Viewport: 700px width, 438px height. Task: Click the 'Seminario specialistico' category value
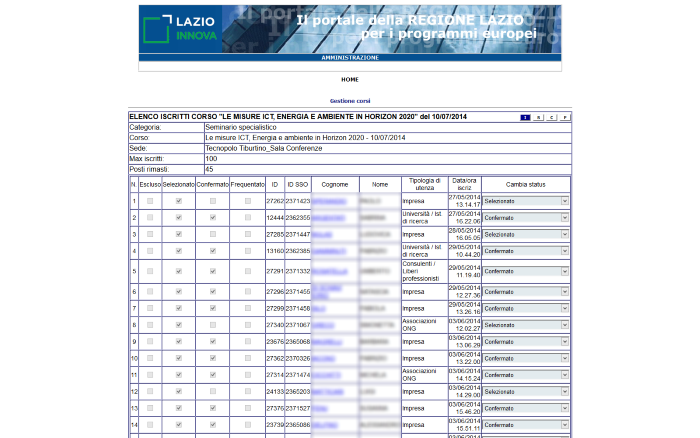coord(241,127)
